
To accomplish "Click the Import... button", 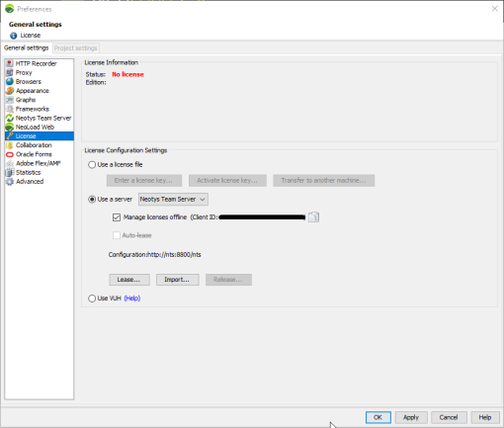I will (x=177, y=280).
